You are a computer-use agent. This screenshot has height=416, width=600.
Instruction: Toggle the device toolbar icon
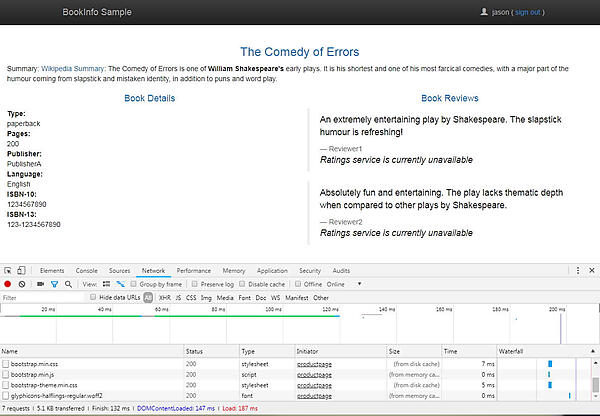[x=22, y=270]
